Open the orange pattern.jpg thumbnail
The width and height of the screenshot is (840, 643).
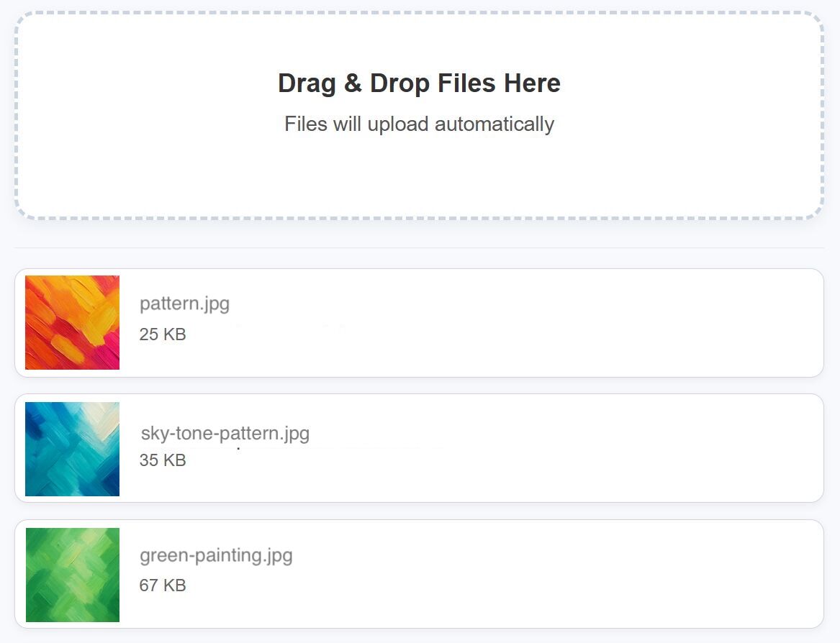click(72, 322)
